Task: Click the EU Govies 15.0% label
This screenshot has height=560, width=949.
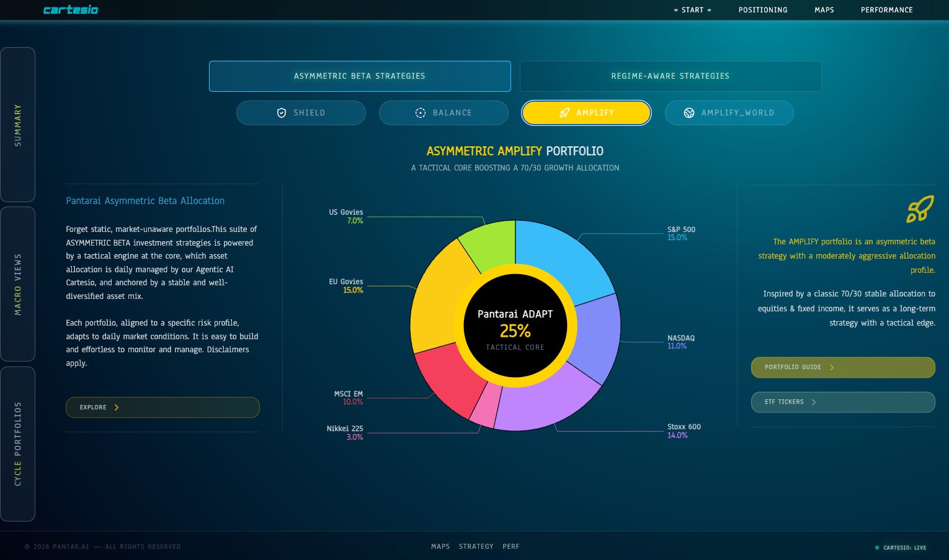Action: coord(346,286)
